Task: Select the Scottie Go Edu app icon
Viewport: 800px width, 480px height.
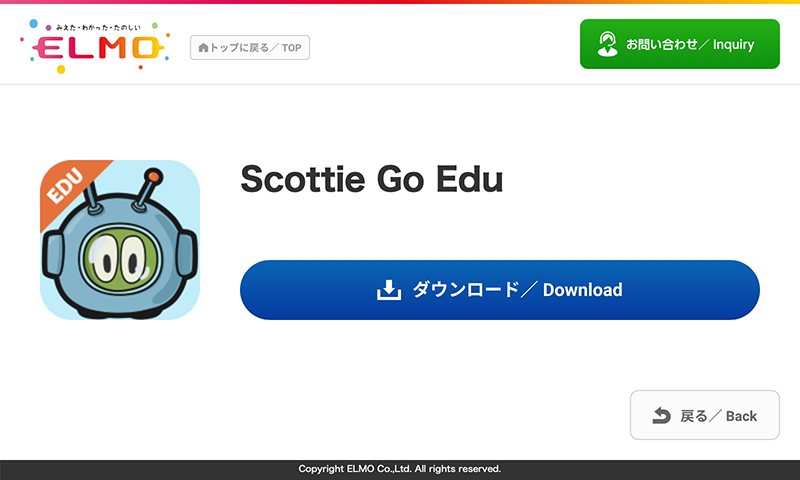Action: [x=120, y=240]
